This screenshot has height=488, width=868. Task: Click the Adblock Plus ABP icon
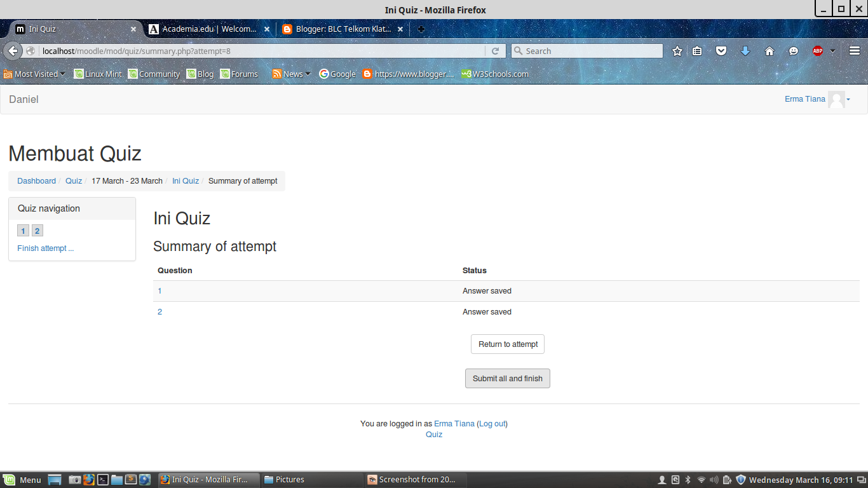818,51
